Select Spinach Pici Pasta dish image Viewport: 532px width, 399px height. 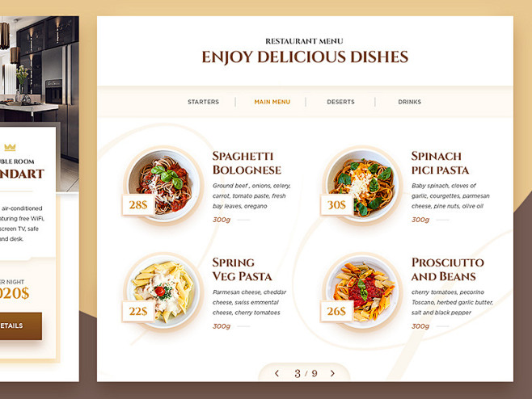coord(362,186)
